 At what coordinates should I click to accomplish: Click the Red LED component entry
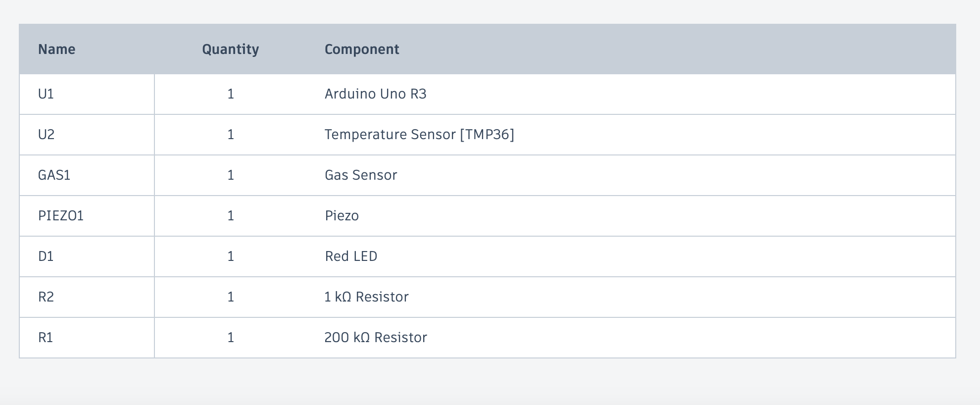pyautogui.click(x=351, y=256)
